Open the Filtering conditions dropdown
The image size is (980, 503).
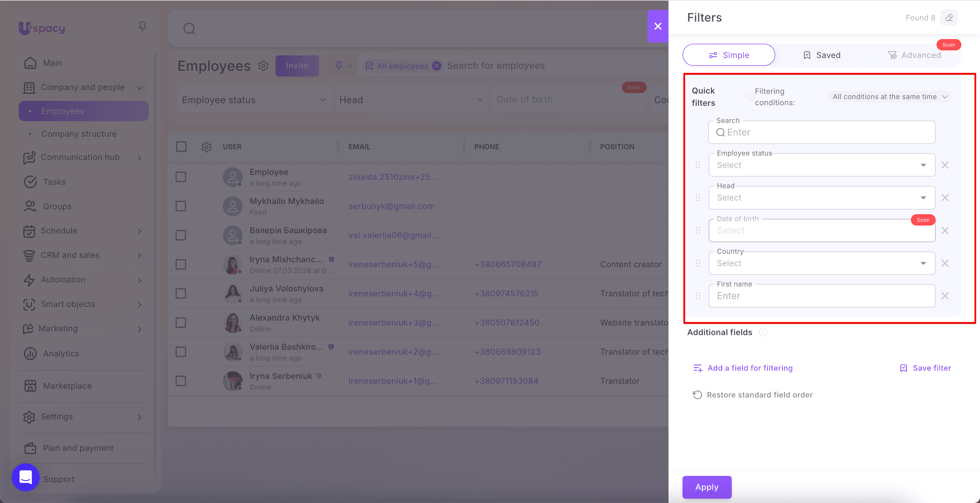[890, 96]
